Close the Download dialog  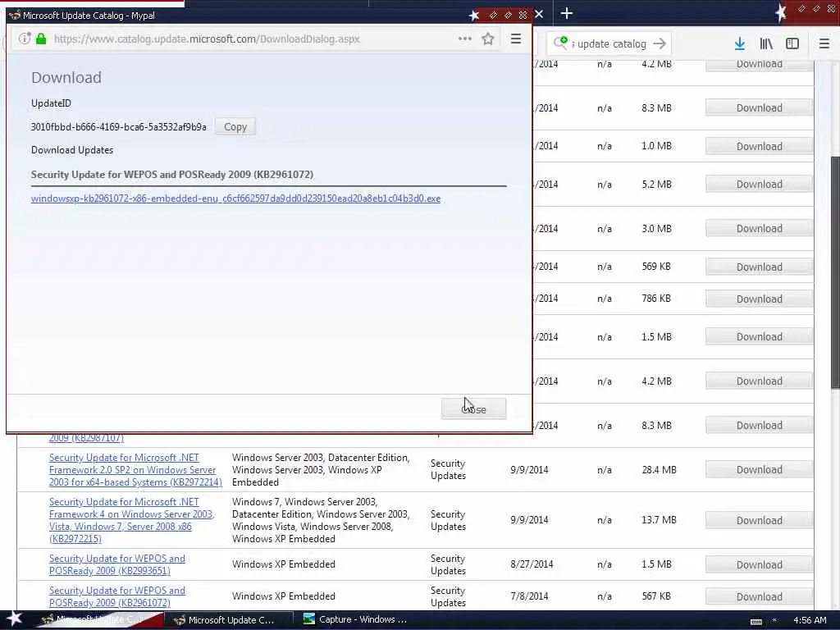(x=473, y=409)
